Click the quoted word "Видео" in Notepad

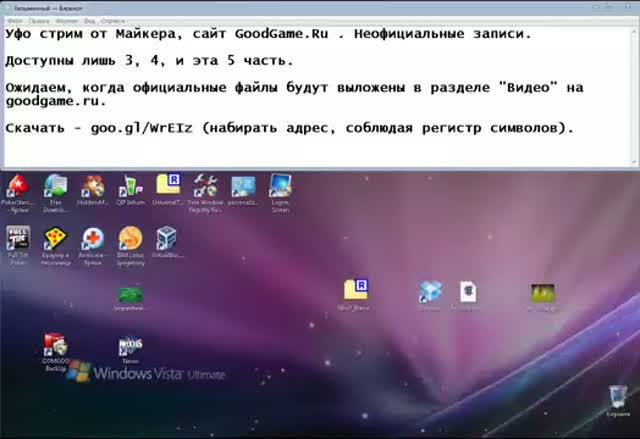click(528, 87)
